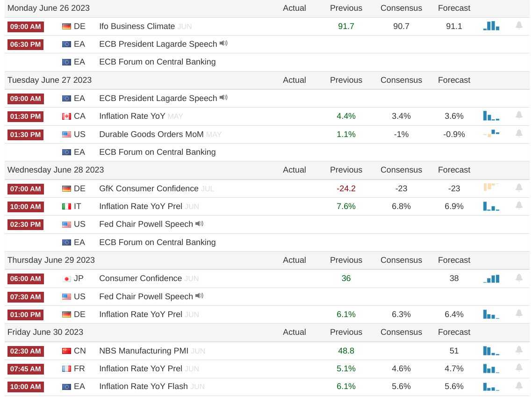Click forecast value 38
Viewport: 532px width, 397px height.
(x=454, y=278)
